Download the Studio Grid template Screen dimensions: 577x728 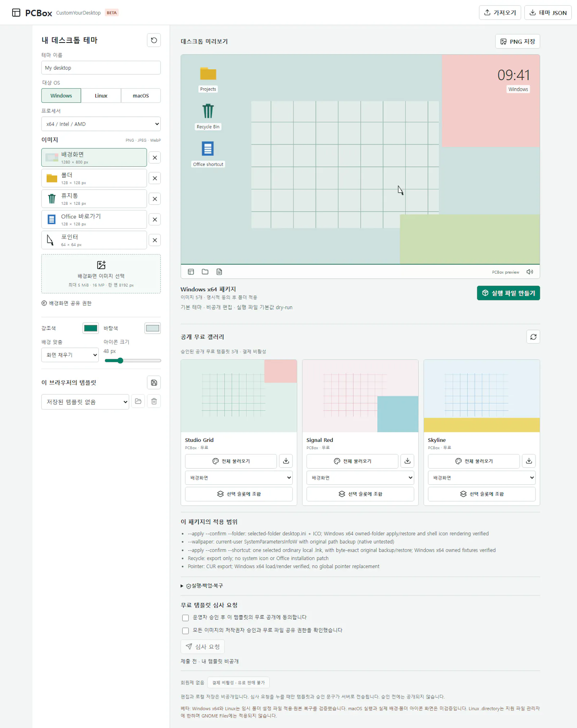point(286,461)
